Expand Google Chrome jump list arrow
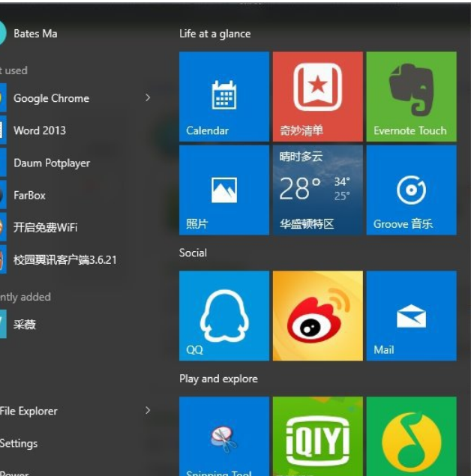Image resolution: width=471 pixels, height=476 pixels. point(148,97)
